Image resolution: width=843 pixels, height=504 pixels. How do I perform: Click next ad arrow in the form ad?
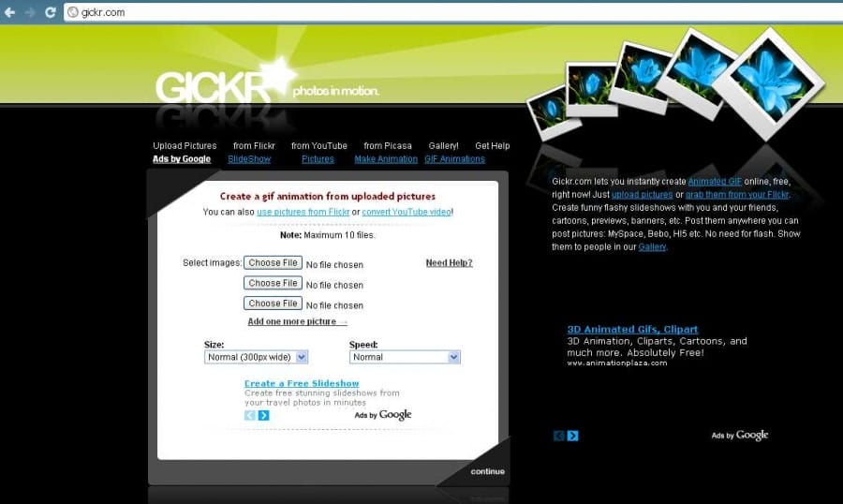pyautogui.click(x=263, y=415)
